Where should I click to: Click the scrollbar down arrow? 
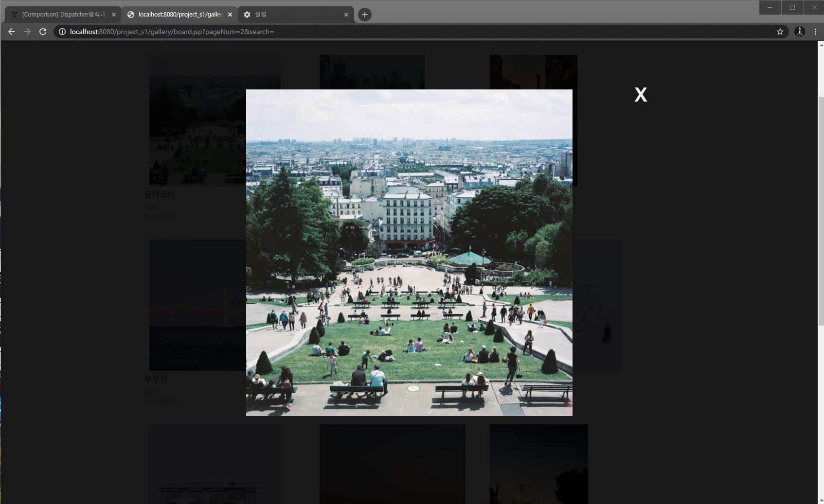tap(821, 500)
